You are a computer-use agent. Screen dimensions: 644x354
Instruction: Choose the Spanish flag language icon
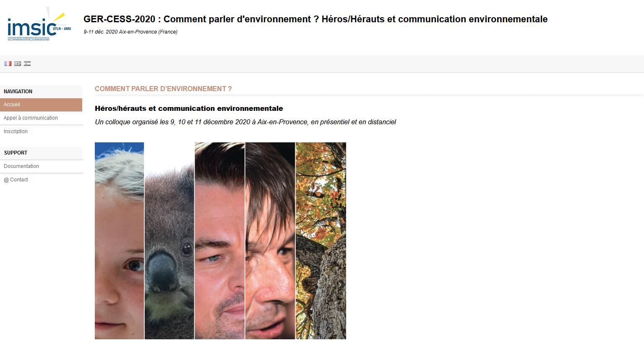(27, 64)
